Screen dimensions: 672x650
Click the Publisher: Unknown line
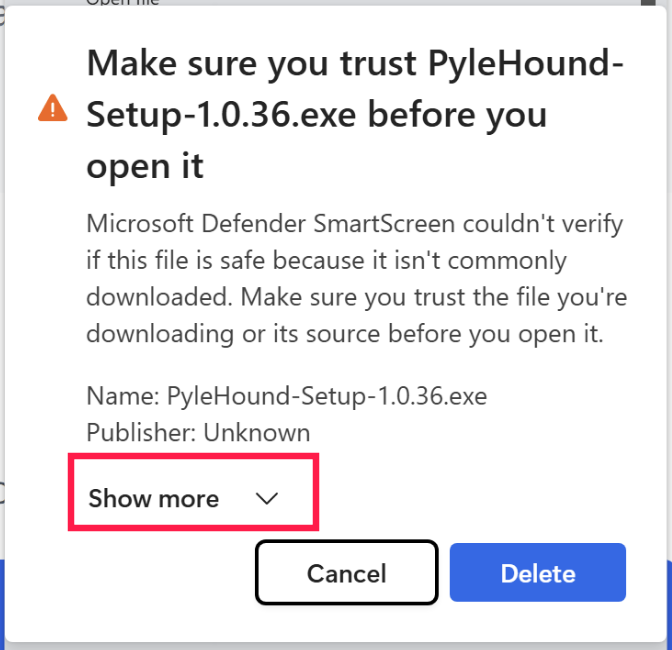(x=198, y=432)
